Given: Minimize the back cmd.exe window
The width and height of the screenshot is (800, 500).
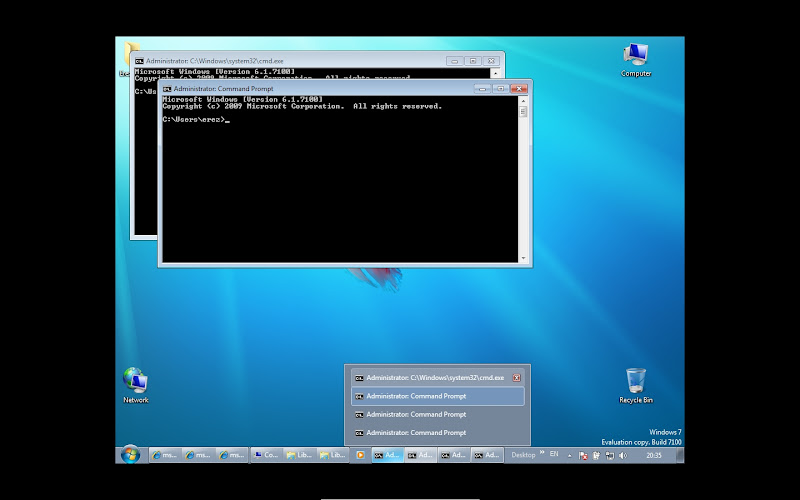Looking at the screenshot, I should pyautogui.click(x=455, y=61).
